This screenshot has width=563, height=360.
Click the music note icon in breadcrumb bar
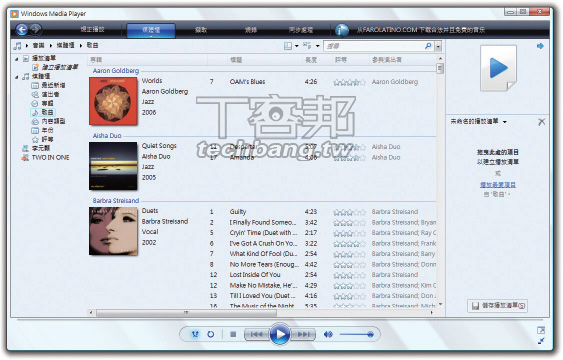click(x=17, y=46)
